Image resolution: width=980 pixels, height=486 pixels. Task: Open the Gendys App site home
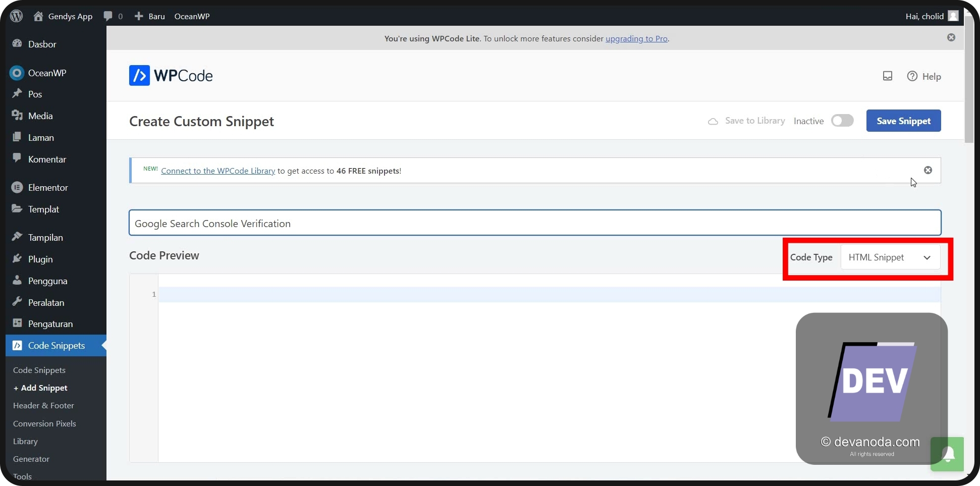tap(63, 16)
